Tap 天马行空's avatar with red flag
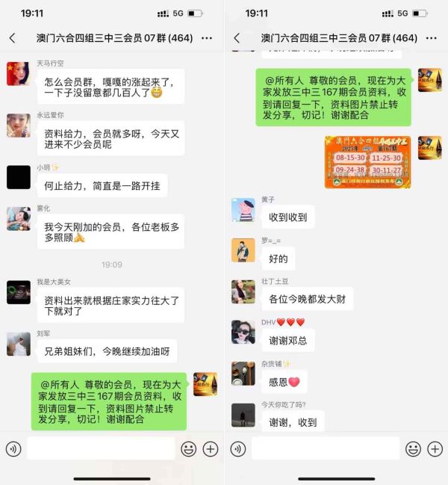 point(19,74)
